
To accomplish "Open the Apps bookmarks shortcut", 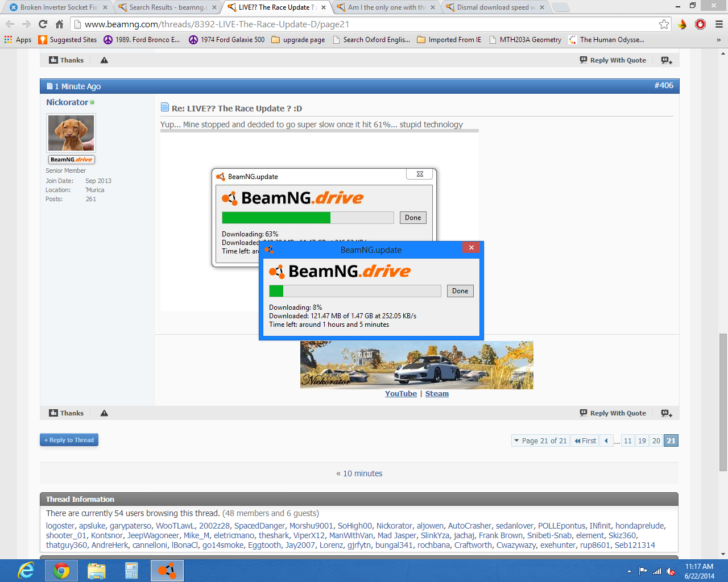I will [18, 40].
